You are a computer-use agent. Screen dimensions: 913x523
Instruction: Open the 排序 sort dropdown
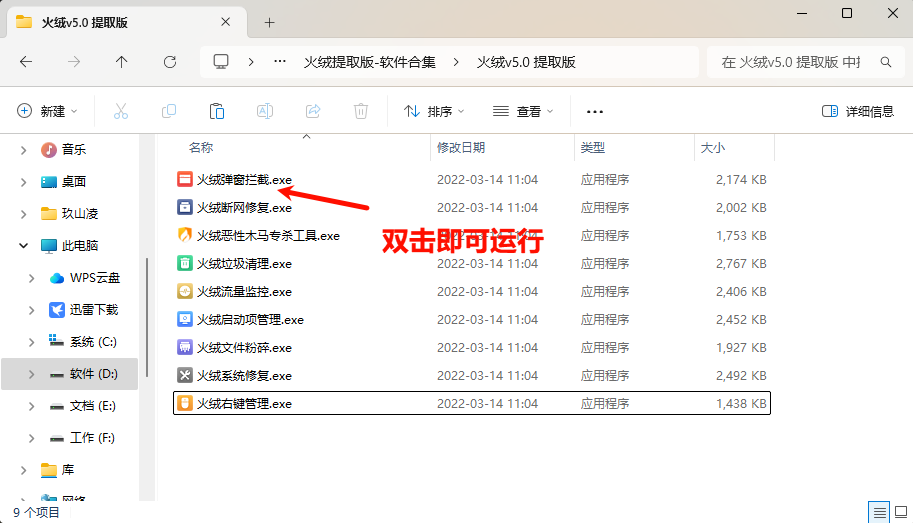pos(434,111)
